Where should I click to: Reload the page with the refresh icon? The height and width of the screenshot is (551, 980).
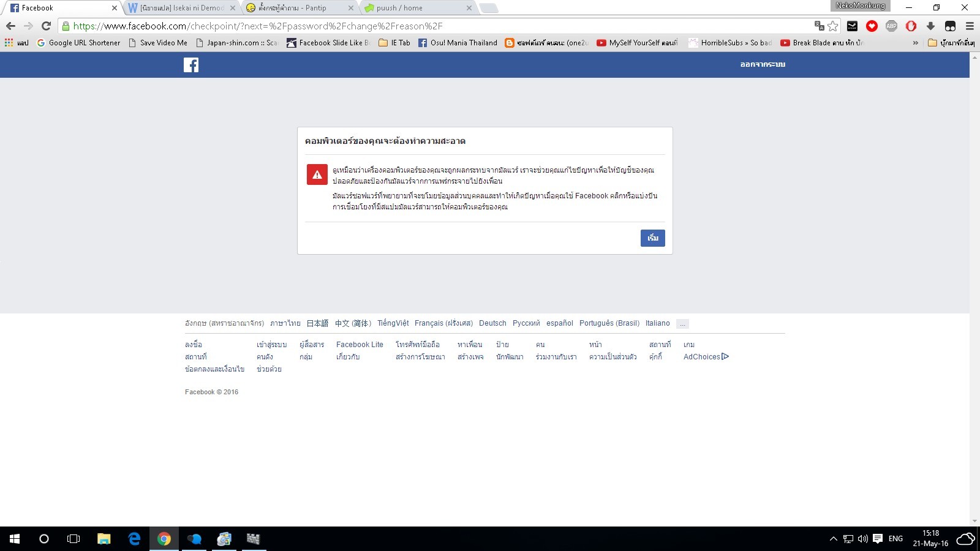[x=46, y=26]
